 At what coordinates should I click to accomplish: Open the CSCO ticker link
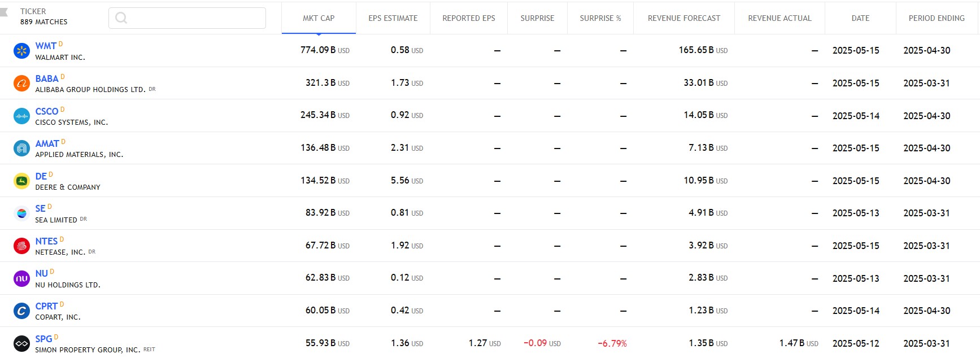[x=47, y=112]
